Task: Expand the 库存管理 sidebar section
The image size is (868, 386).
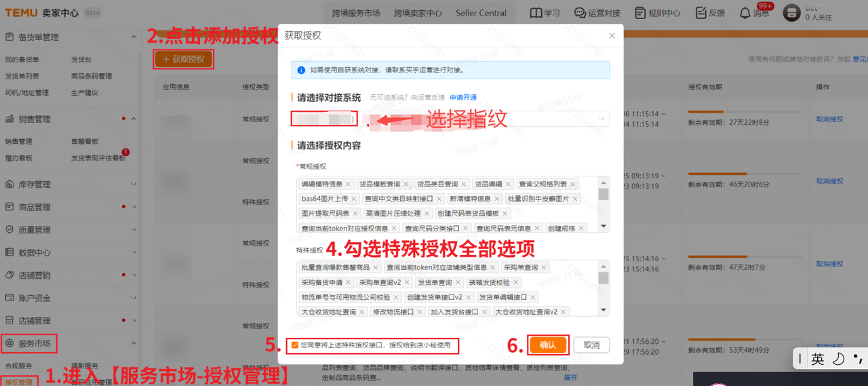Action: (134, 185)
